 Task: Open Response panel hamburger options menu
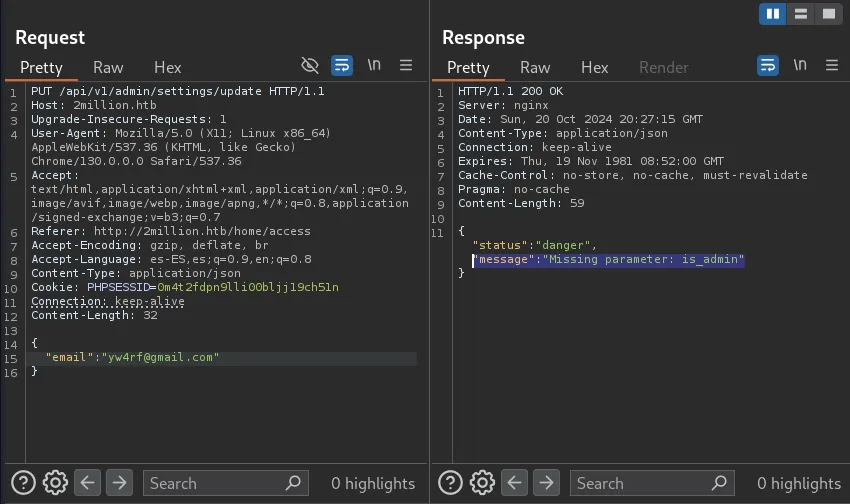click(x=832, y=66)
